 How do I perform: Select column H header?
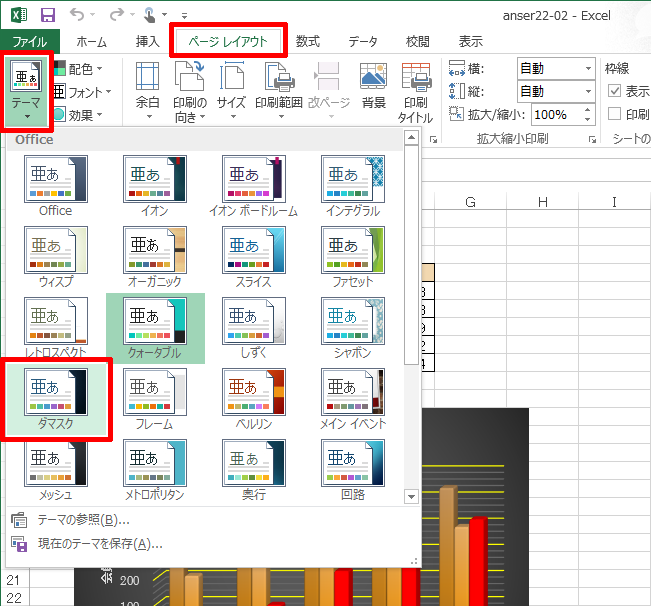coord(543,202)
